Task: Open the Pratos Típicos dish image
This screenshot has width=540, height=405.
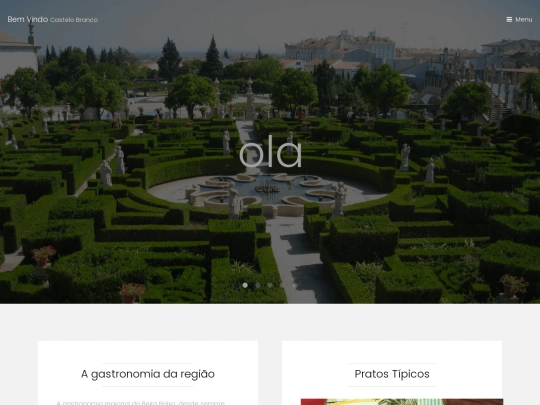Action: coord(402,402)
